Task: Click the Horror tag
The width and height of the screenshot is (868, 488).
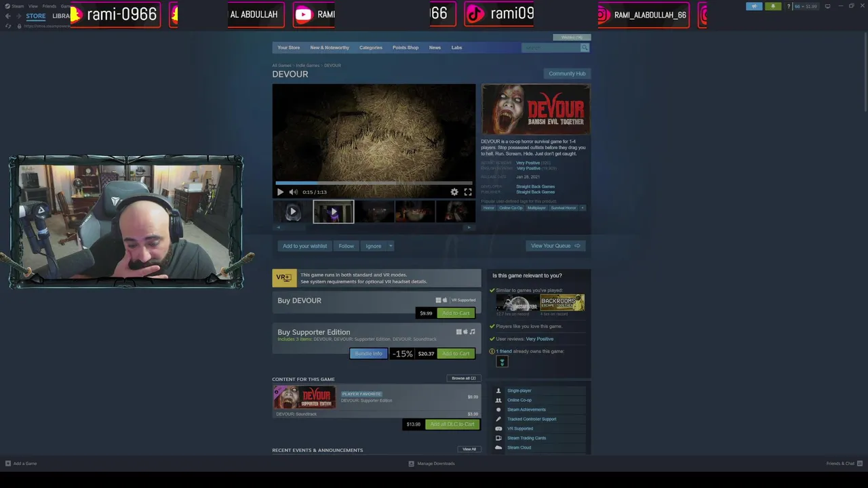Action: (x=489, y=207)
